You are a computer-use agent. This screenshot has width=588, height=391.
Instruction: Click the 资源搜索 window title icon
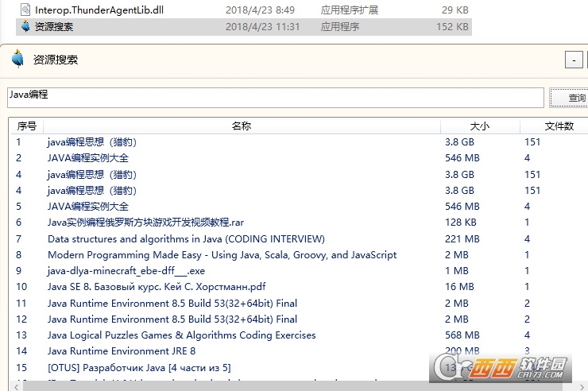[x=17, y=59]
